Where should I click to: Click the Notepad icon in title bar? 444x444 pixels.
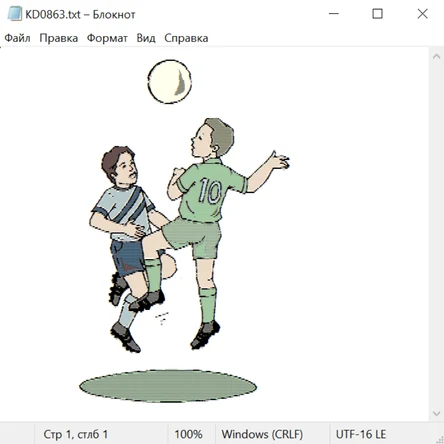click(x=14, y=14)
